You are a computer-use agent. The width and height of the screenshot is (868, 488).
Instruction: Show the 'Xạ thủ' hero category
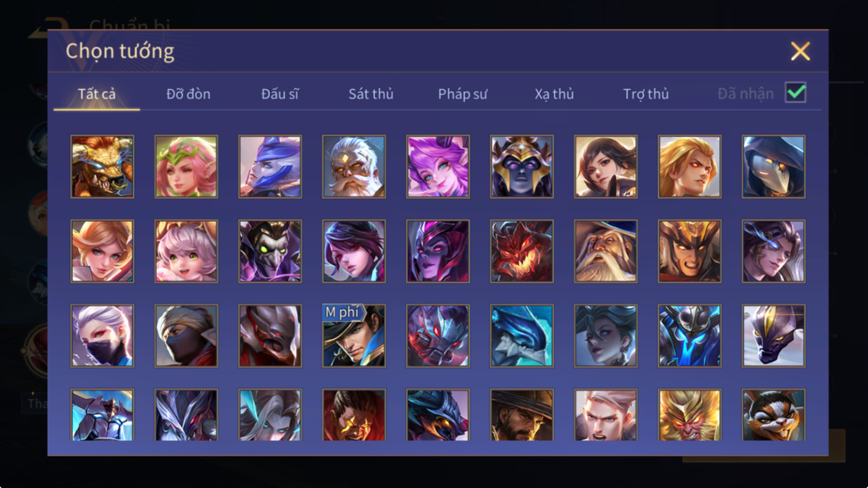554,94
